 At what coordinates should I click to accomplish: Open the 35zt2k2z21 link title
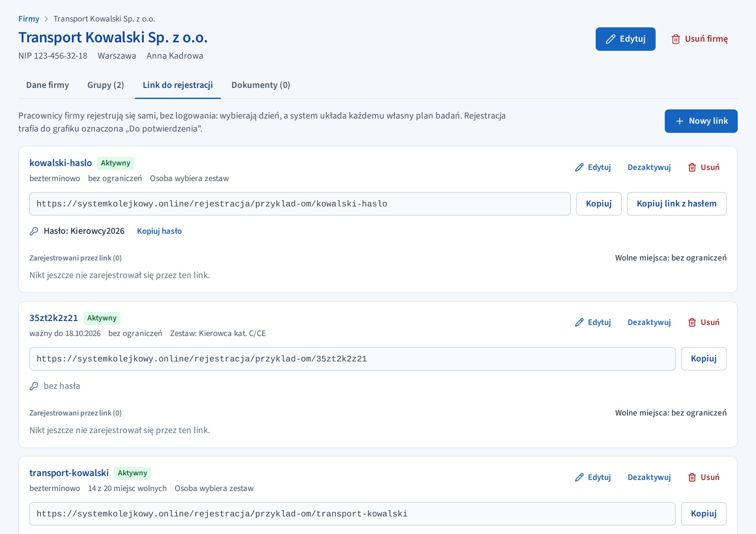[x=54, y=318]
